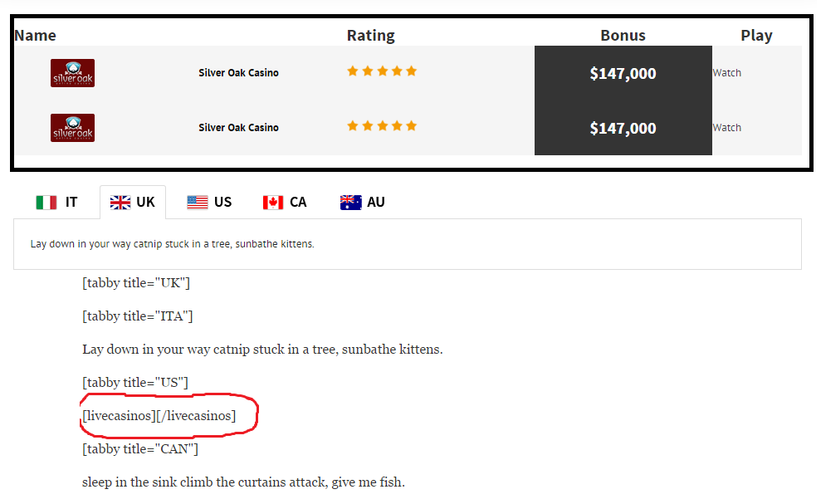Click the first $147,000 bonus cell

point(623,73)
